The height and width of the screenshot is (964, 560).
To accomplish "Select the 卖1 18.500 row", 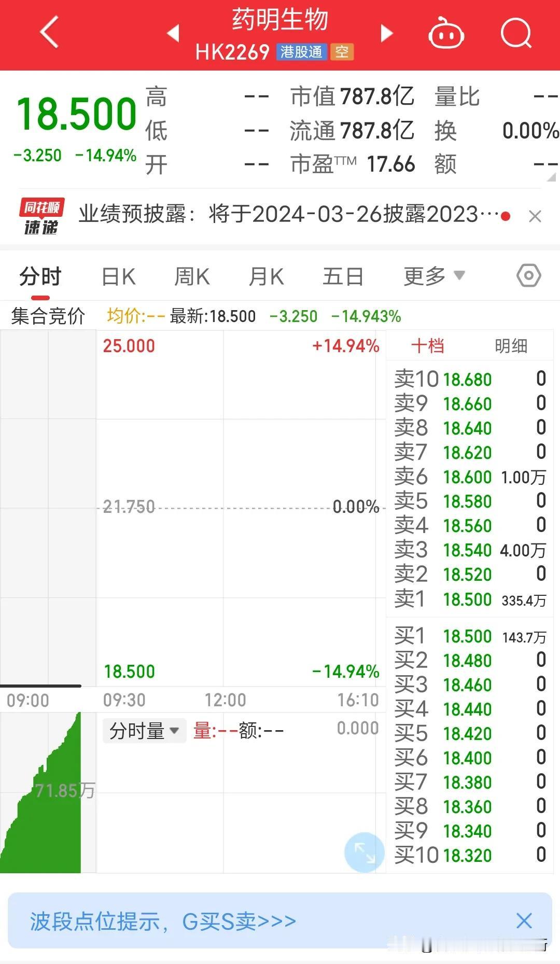I will [470, 599].
